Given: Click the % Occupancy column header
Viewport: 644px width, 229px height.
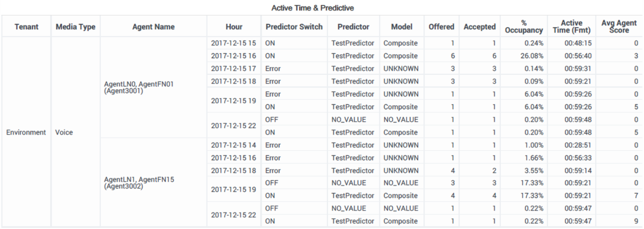Looking at the screenshot, I should 524,27.
